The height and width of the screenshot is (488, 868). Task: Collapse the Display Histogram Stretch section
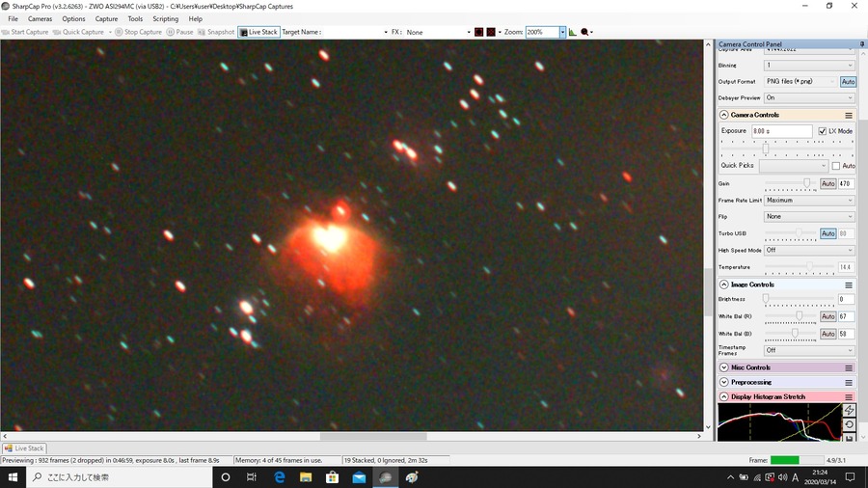point(723,397)
